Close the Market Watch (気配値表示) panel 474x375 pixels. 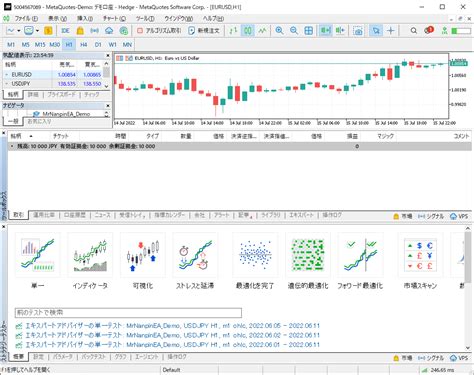click(x=108, y=55)
